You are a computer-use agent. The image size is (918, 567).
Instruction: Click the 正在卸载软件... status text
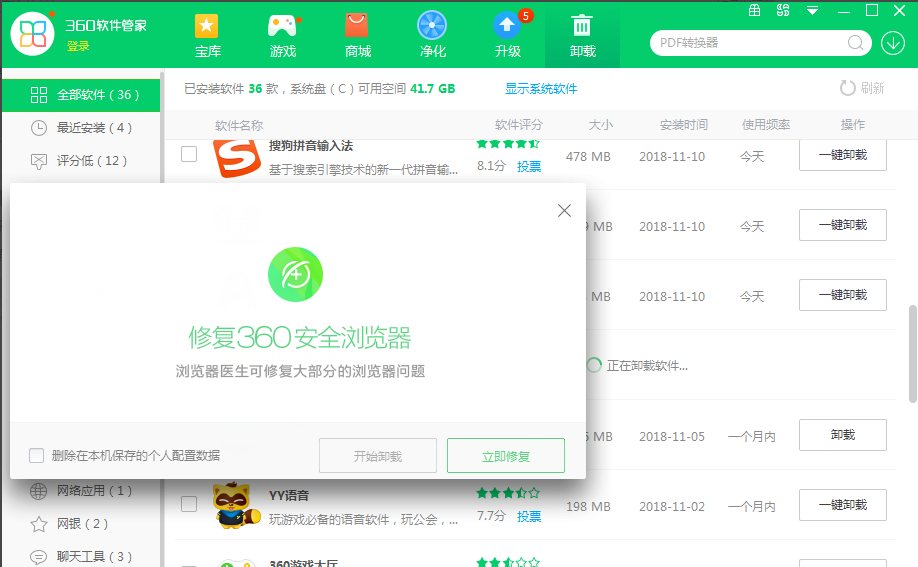[x=647, y=366]
